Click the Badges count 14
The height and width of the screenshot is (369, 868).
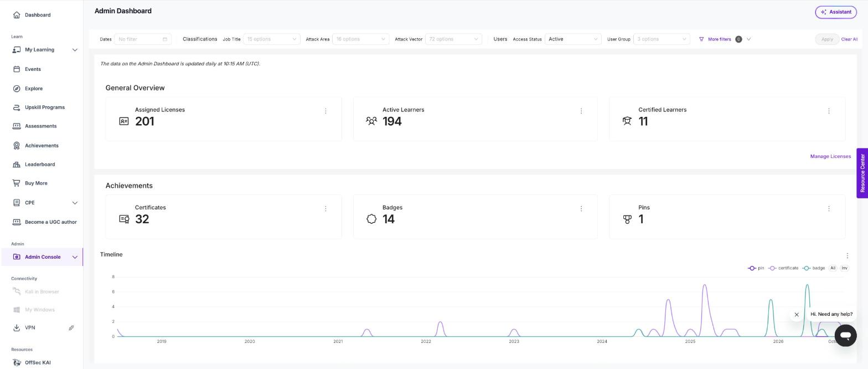(x=389, y=219)
